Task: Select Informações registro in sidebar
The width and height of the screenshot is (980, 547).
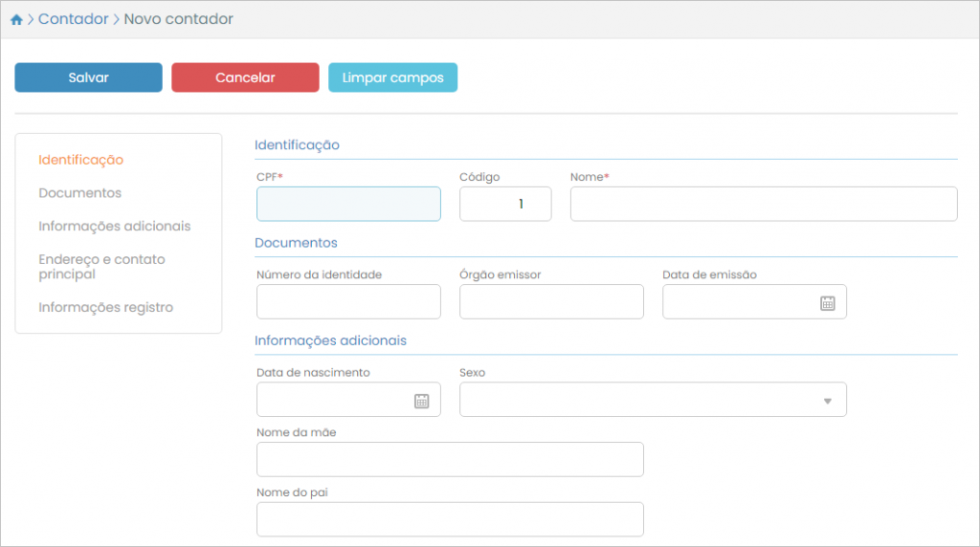Action: coord(105,308)
